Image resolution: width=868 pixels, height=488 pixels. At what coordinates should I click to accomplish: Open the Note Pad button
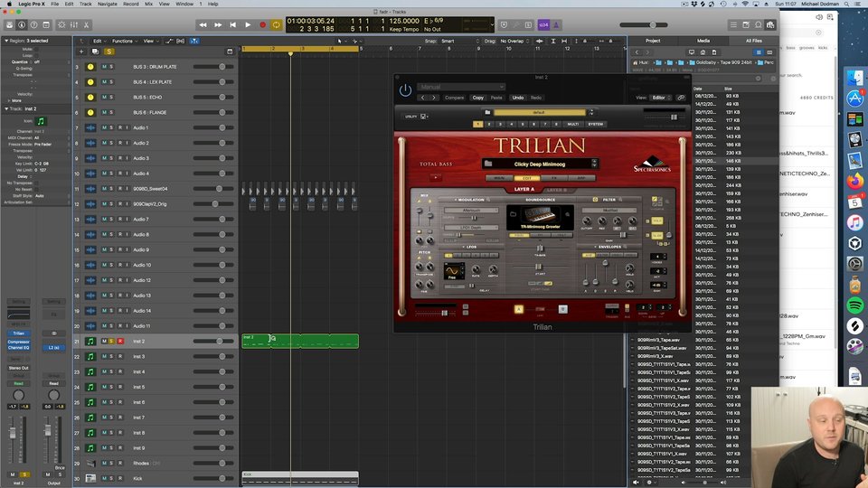click(x=746, y=25)
